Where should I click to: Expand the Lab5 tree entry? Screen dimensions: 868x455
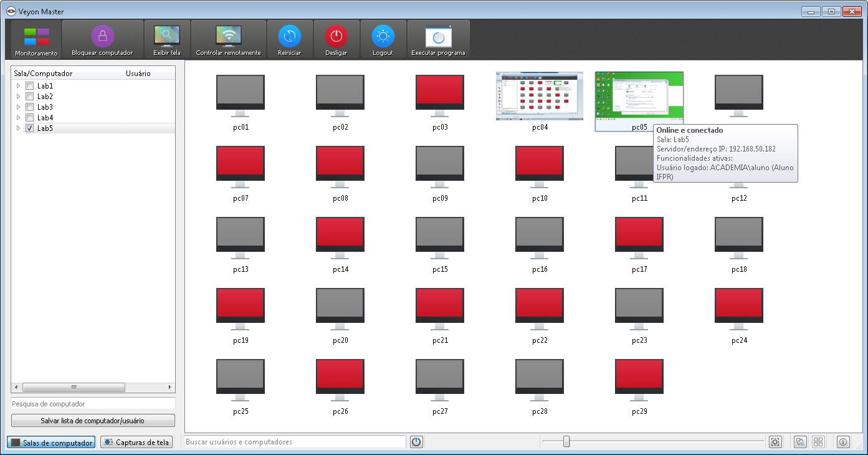click(18, 128)
